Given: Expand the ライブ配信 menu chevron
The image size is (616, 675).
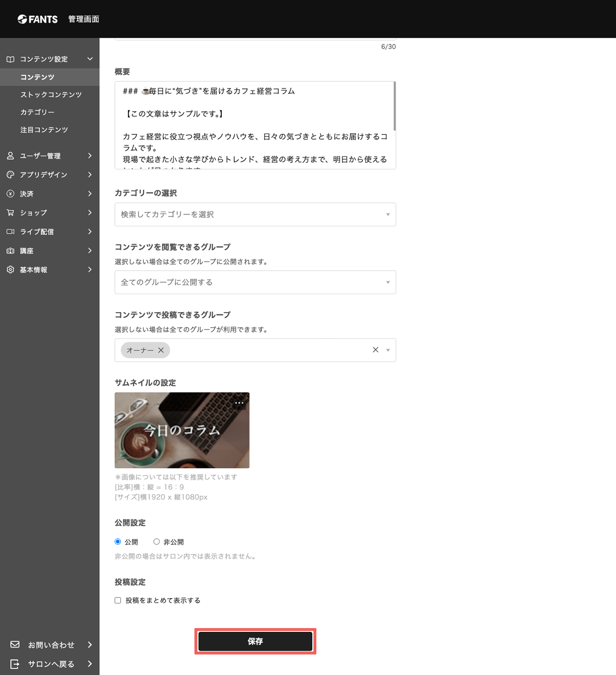Looking at the screenshot, I should point(90,232).
